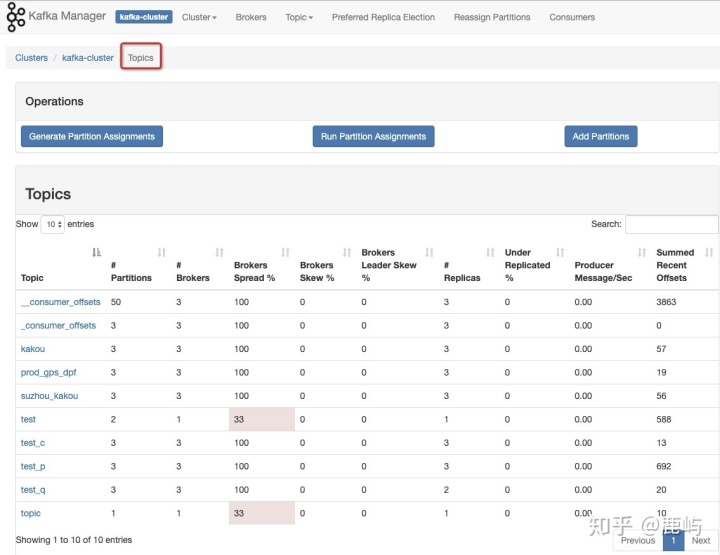Click replicas value 2 in test_q row
This screenshot has width=720, height=555.
pyautogui.click(x=446, y=490)
